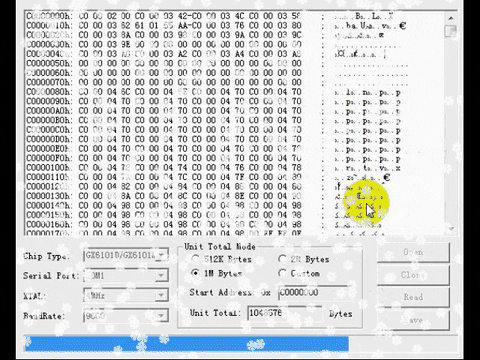Click the Unit Total bytes field
This screenshot has height=360, width=480.
click(285, 313)
